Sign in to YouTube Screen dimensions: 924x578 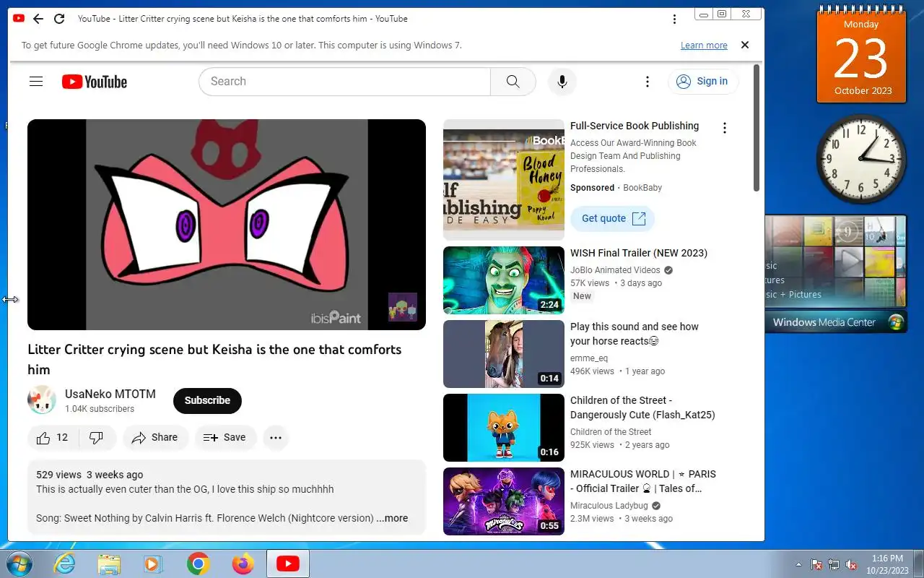702,82
